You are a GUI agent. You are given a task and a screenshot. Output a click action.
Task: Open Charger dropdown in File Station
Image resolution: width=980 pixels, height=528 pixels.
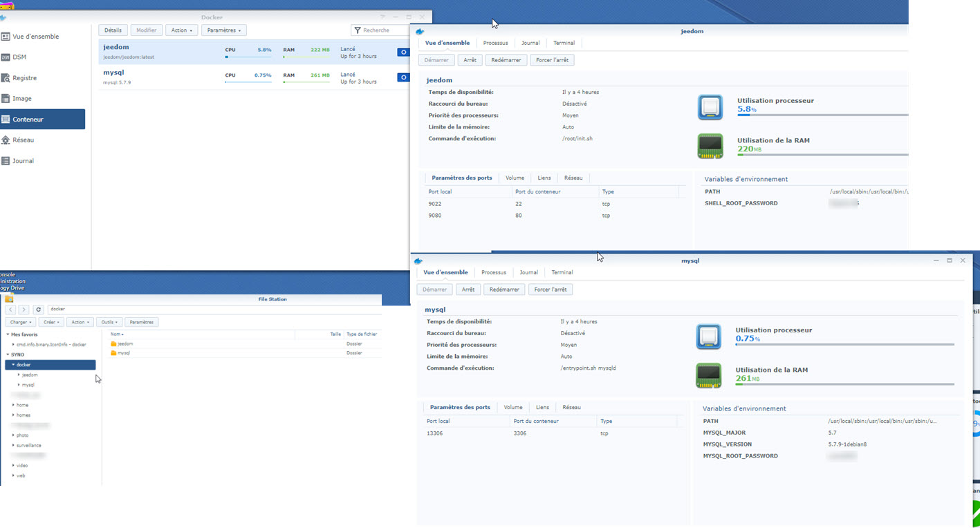pyautogui.click(x=20, y=322)
